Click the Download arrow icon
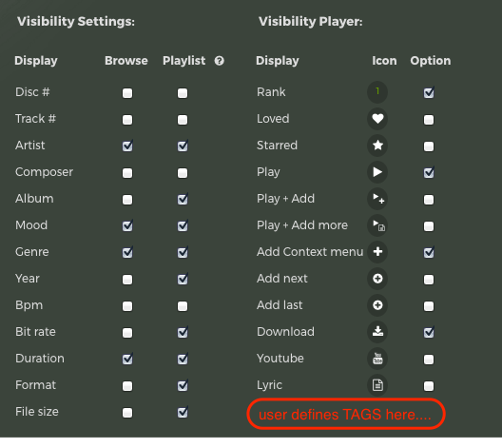The width and height of the screenshot is (502, 448). tap(377, 332)
